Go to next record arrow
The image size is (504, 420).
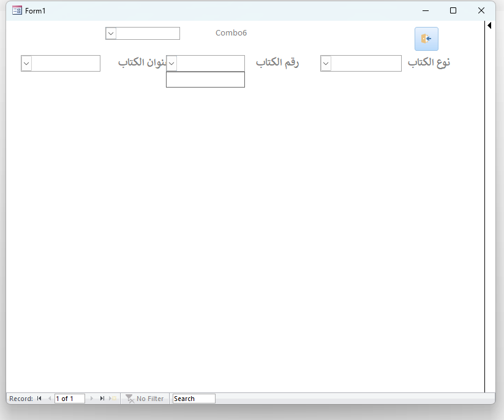[x=92, y=399]
